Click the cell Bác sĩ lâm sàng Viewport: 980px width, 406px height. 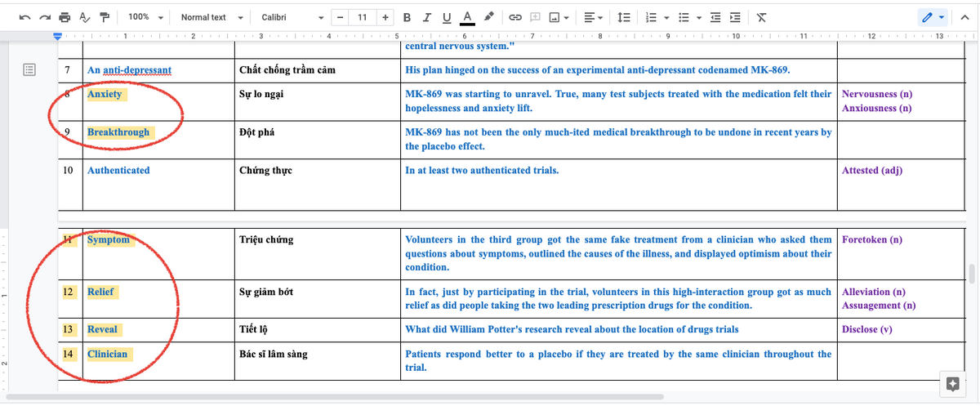(274, 355)
